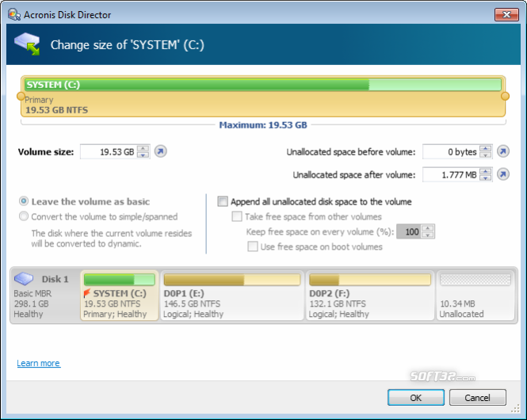
Task: Click the 146.5 GB NTFS text
Action: 192,304
